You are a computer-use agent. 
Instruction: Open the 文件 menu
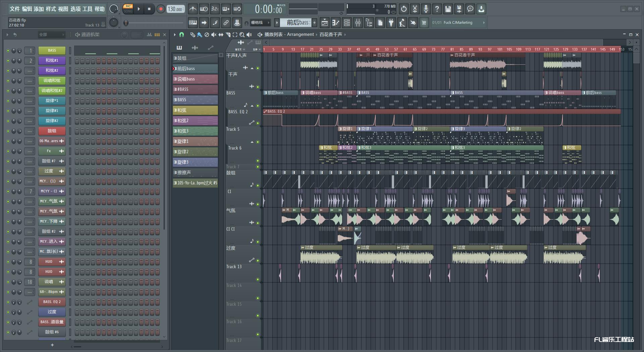[15, 9]
